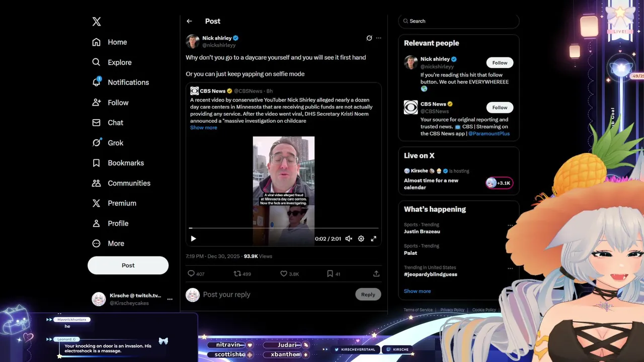Click the Search input box
The width and height of the screenshot is (644, 362).
[458, 21]
